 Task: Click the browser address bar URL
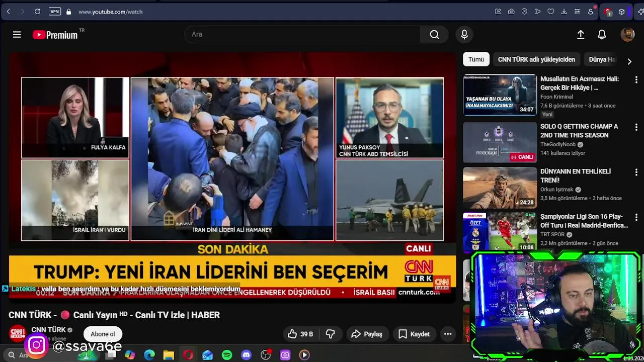[x=110, y=12]
